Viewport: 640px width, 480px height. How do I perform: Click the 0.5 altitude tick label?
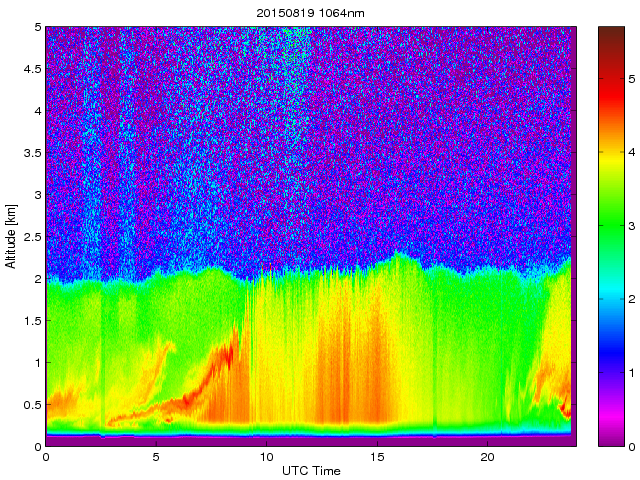pyautogui.click(x=30, y=404)
